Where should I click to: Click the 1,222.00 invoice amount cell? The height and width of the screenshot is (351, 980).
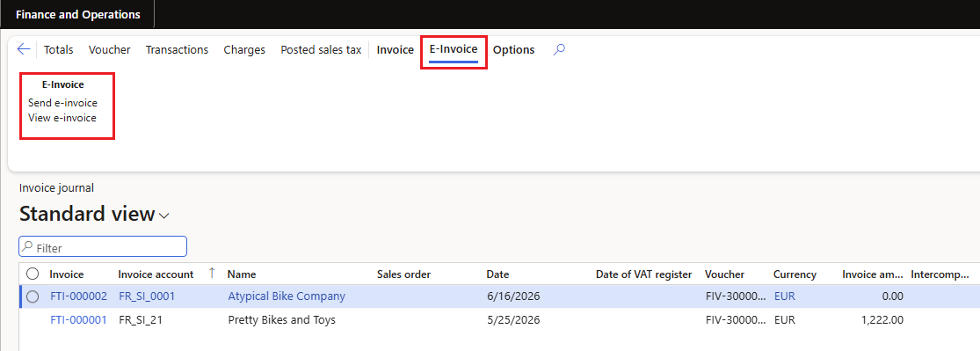click(882, 319)
